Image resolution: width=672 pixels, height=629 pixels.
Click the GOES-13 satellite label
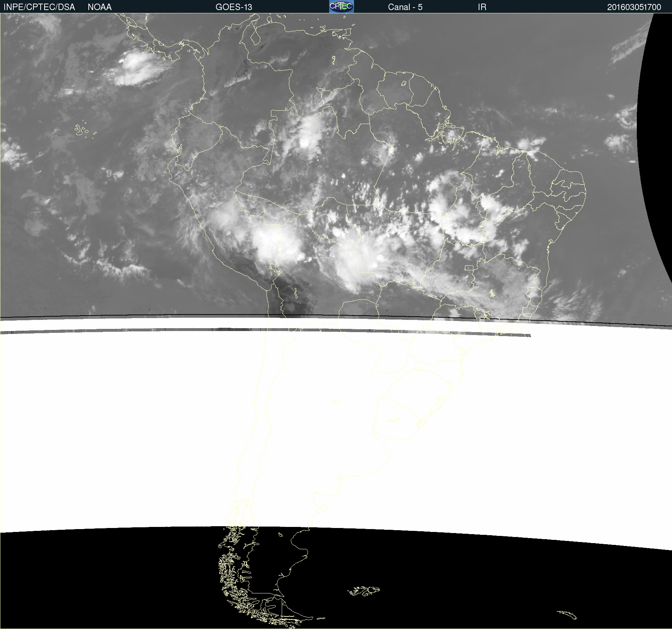(x=234, y=7)
